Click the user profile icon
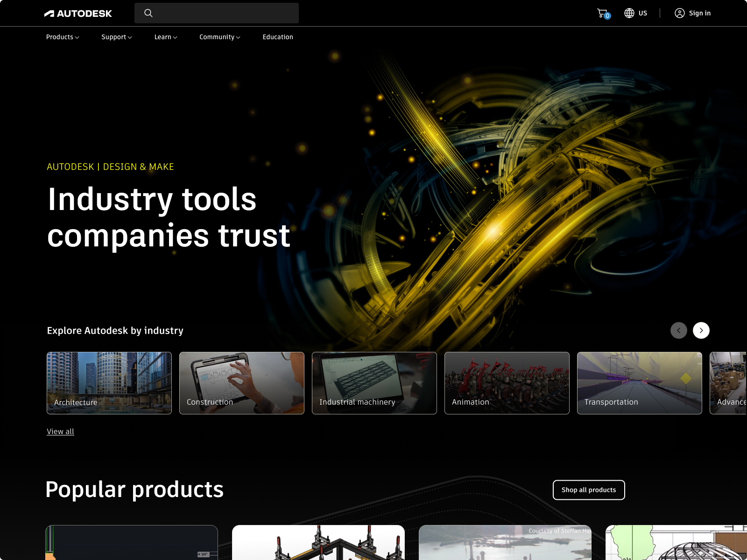747x560 pixels. [680, 13]
